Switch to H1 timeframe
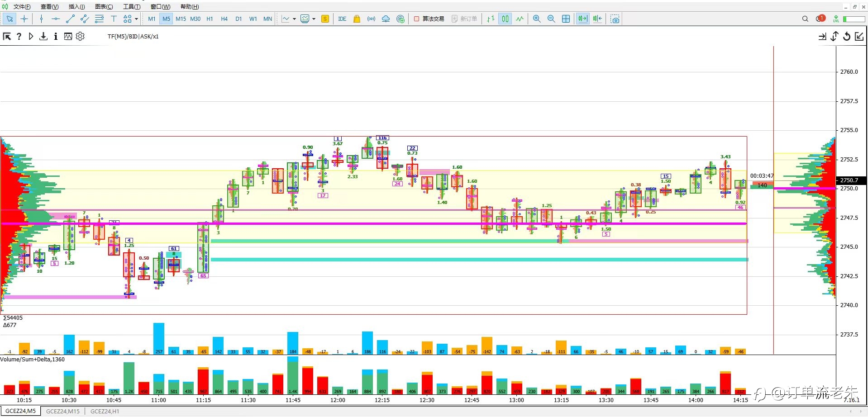Viewport: 868px width, 417px height. pos(210,19)
